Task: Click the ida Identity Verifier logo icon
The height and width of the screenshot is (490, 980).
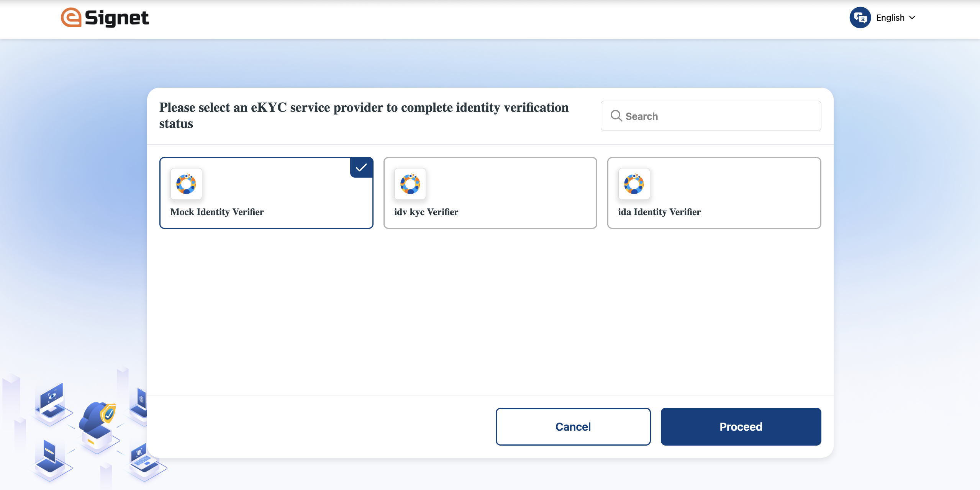Action: 634,184
